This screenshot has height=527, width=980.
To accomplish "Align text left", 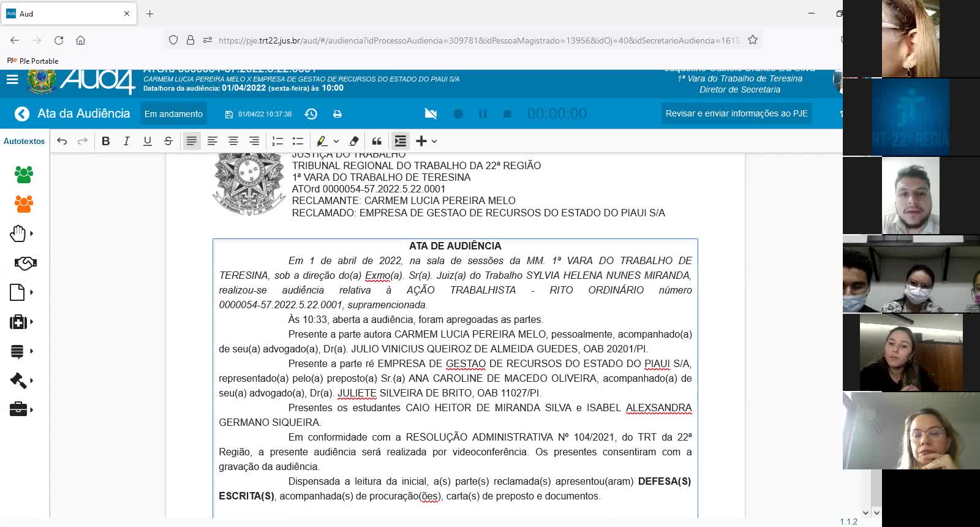I will coord(213,141).
